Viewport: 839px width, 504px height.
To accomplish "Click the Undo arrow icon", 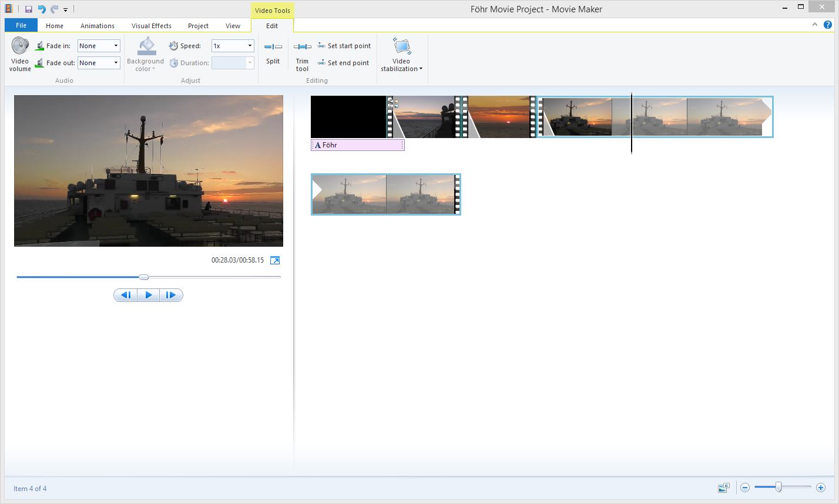I will [42, 9].
